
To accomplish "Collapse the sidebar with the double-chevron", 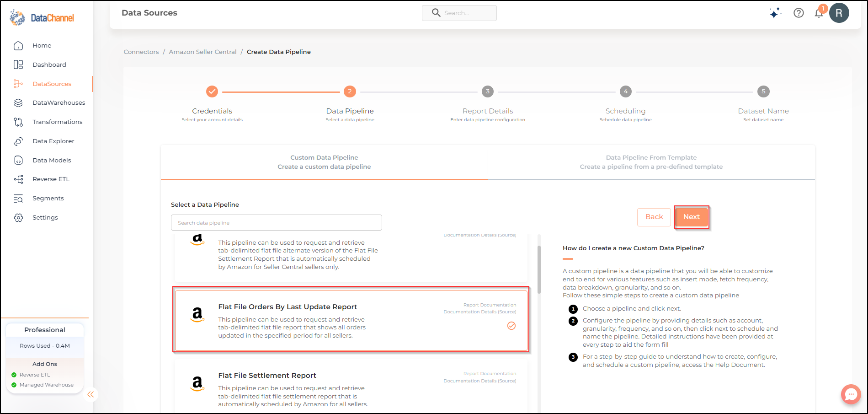I will tap(91, 394).
